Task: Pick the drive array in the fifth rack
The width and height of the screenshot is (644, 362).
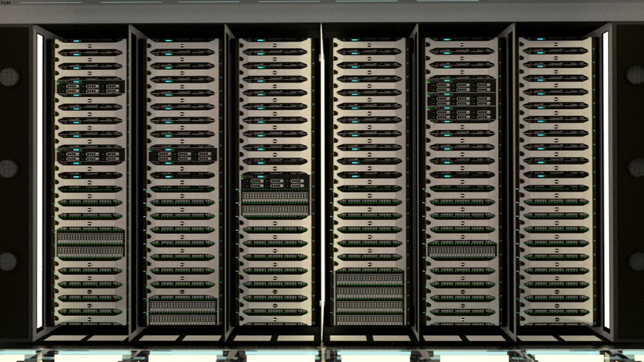Action: point(461,249)
